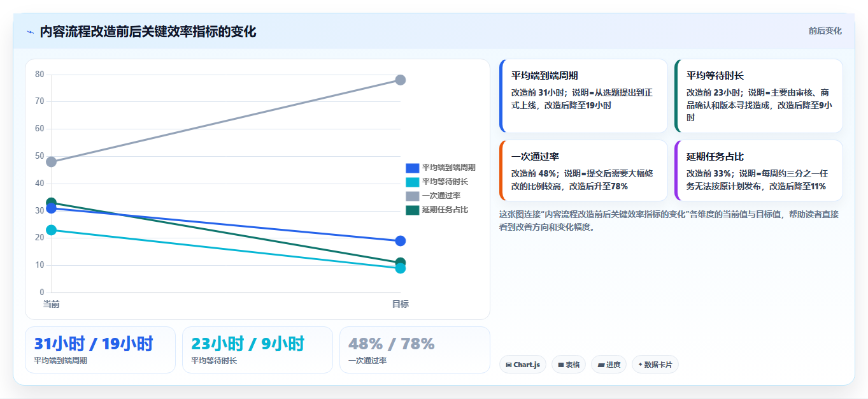Click the 48% / 78% stat card
This screenshot has width=868, height=399.
click(415, 350)
